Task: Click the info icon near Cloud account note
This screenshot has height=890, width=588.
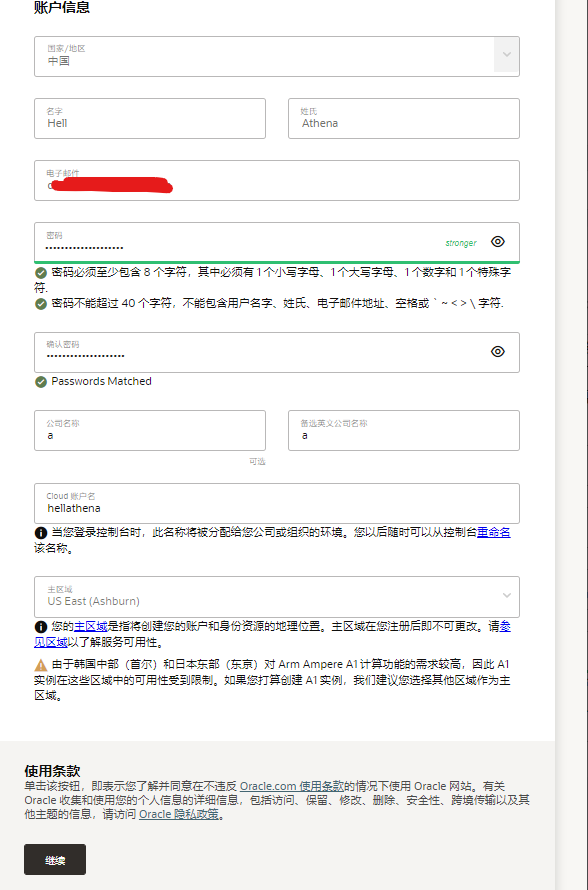Action: (41, 533)
